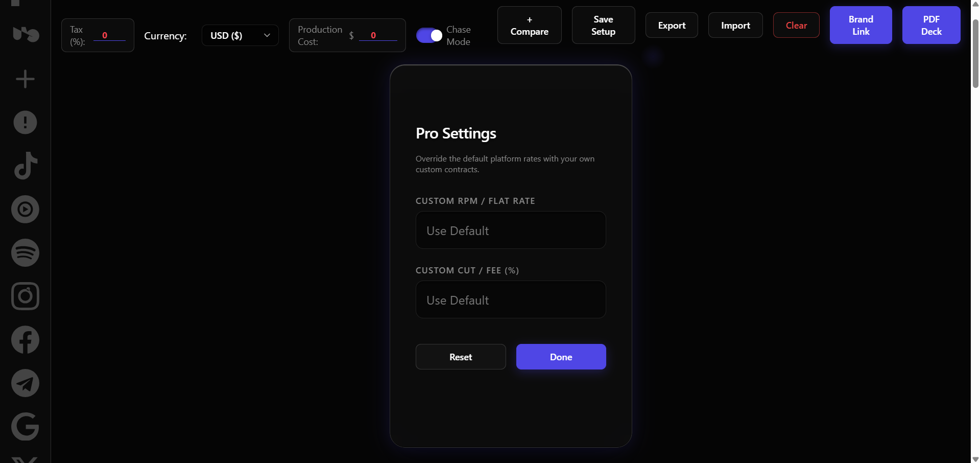Click the Done button in Pro Settings
980x463 pixels.
pyautogui.click(x=561, y=357)
